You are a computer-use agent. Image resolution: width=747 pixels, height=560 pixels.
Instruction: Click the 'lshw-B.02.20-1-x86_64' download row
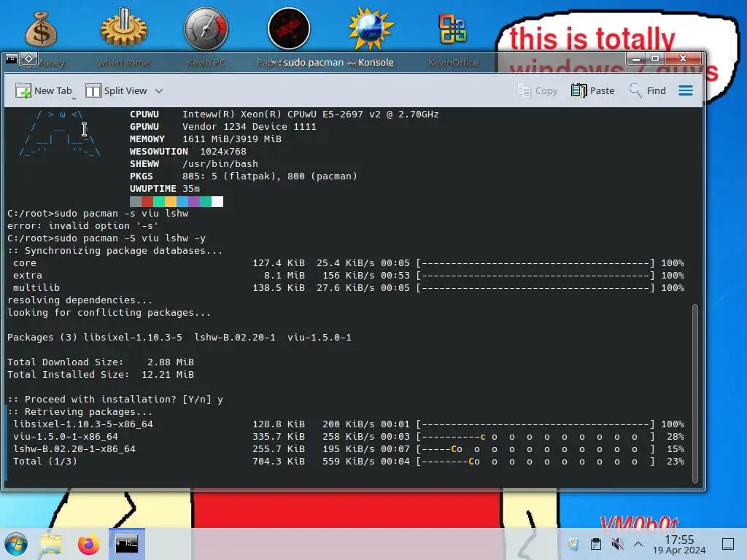(349, 449)
